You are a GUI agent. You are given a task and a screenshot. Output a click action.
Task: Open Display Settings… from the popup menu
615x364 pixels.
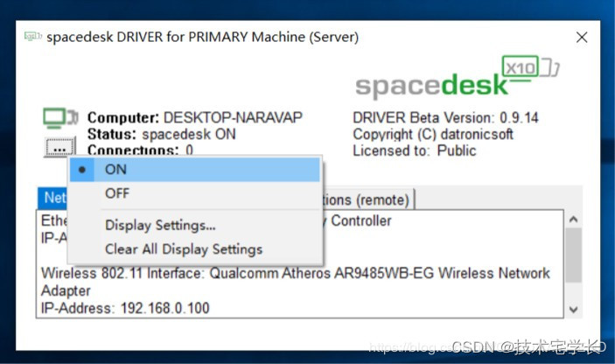point(195,225)
